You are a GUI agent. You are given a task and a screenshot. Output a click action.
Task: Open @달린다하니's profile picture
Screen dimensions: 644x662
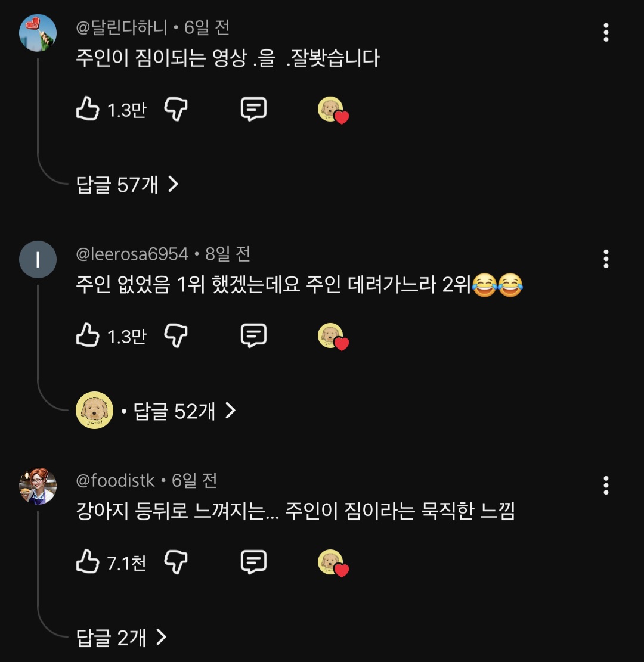coord(38,33)
